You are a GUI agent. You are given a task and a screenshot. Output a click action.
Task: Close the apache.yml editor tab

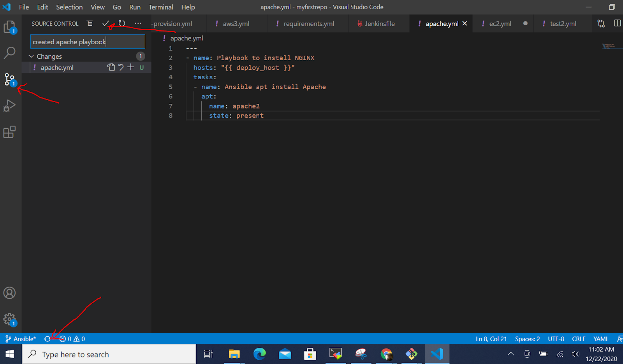point(465,23)
